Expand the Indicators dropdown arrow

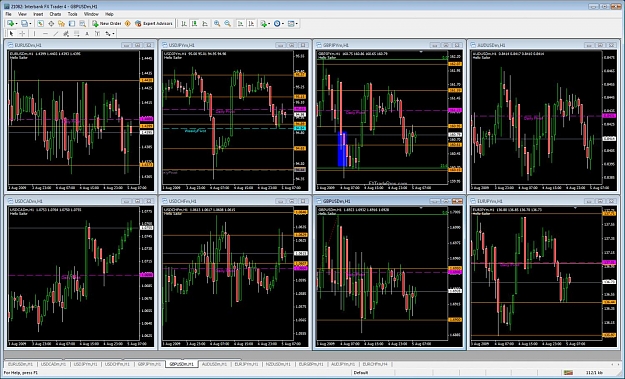pos(269,24)
